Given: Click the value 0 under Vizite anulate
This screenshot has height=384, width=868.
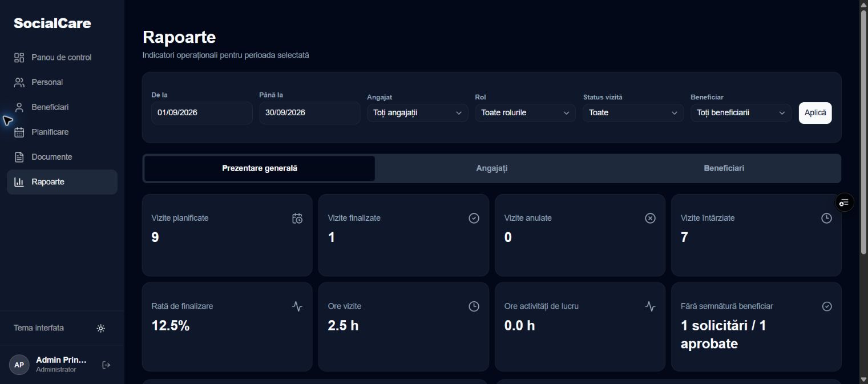Looking at the screenshot, I should 508,237.
